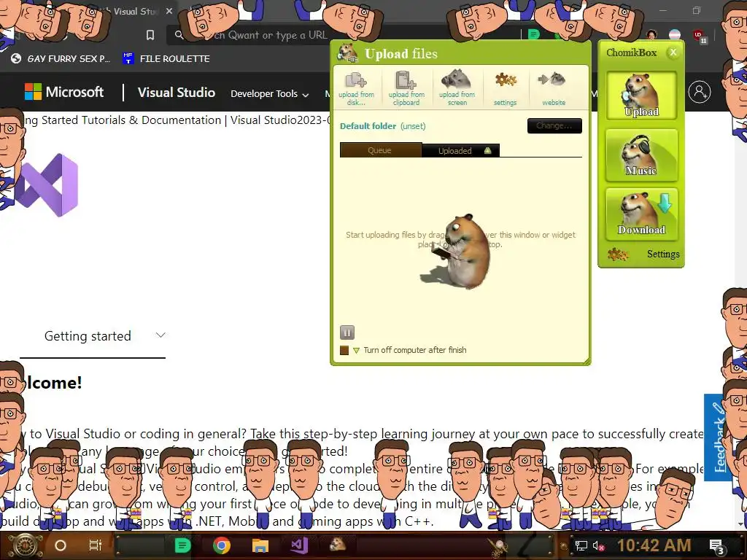Open the browser profile avatar
This screenshot has height=560, width=747.
point(651,35)
